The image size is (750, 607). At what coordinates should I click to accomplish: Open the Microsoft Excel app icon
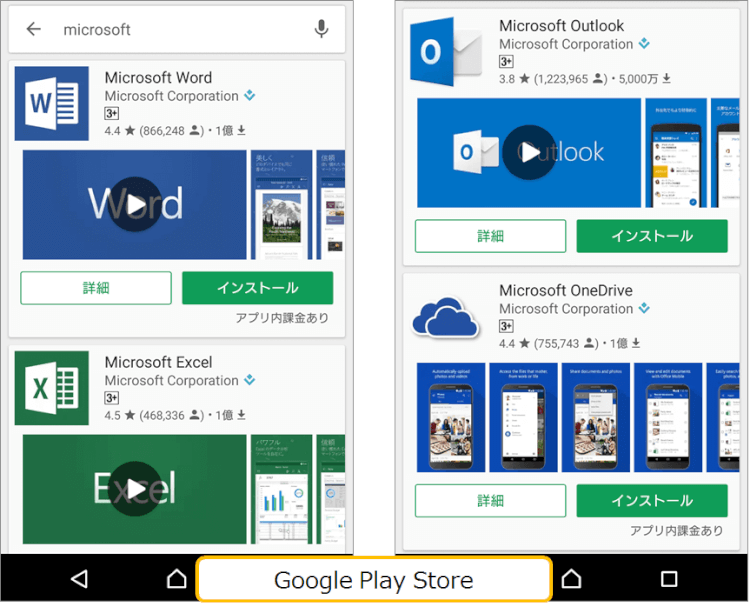pyautogui.click(x=52, y=388)
